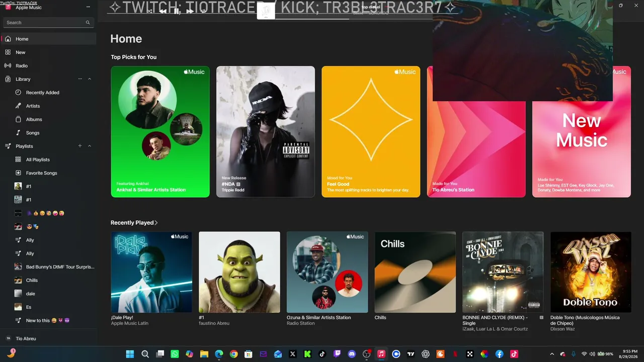Open the Tio Abreu account name
Image resolution: width=644 pixels, height=362 pixels.
26,338
